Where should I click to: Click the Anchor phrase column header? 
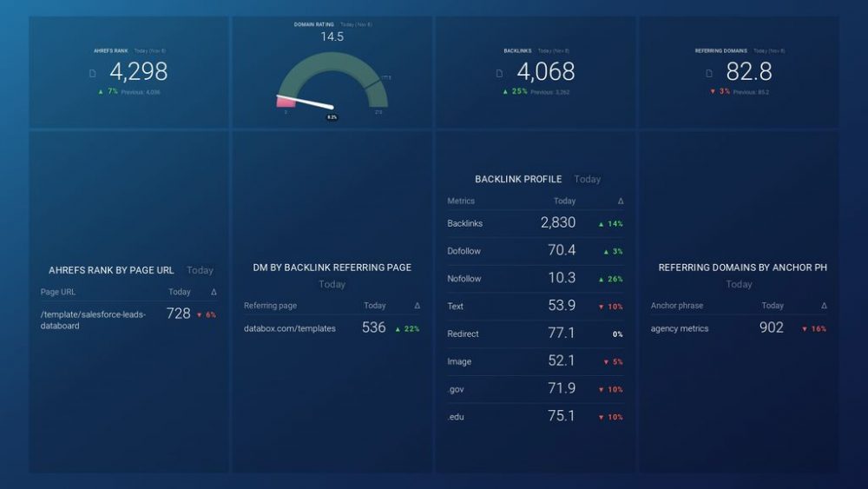click(677, 306)
